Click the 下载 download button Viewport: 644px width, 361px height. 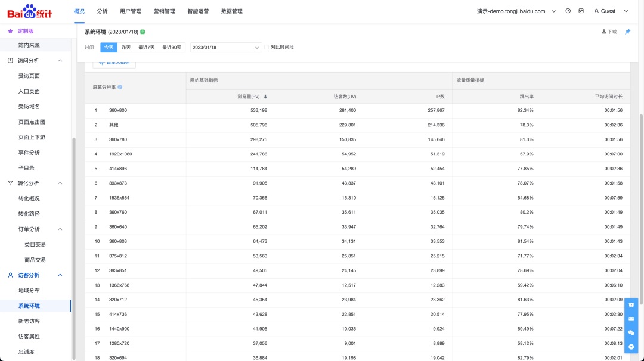(x=609, y=32)
